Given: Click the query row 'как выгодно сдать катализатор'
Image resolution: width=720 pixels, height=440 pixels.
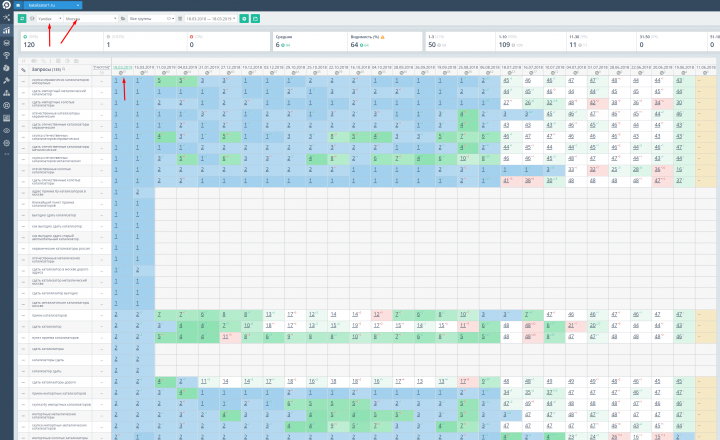Looking at the screenshot, I should pos(56,226).
